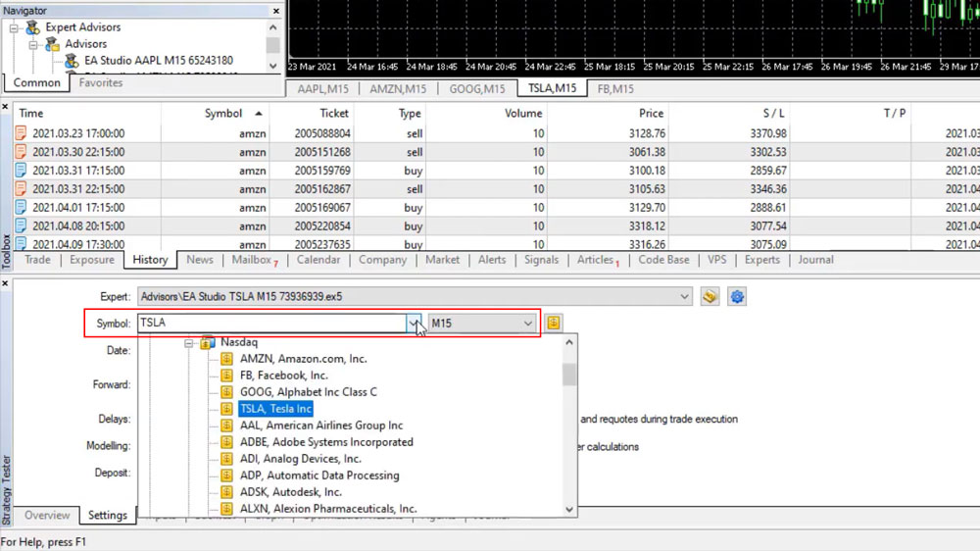Collapse the Expert Advisors tree node
The height and width of the screenshot is (551, 980).
(x=14, y=28)
